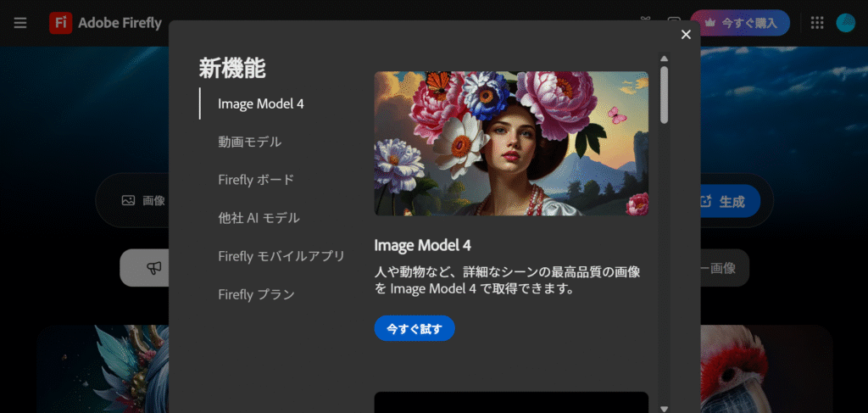Open the blue feathered artwork thumbnail
Image resolution: width=868 pixels, height=413 pixels.
[x=103, y=369]
